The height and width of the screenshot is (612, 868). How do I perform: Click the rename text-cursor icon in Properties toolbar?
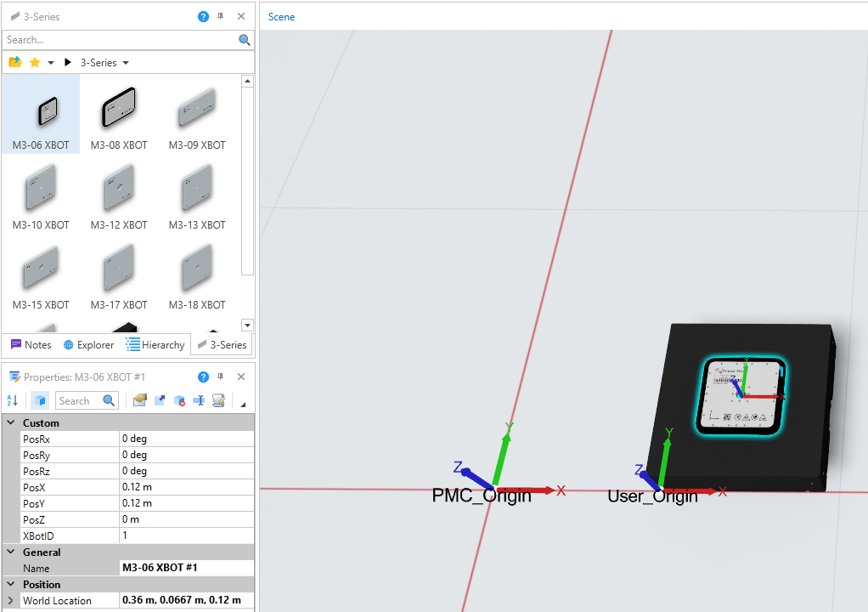point(199,400)
